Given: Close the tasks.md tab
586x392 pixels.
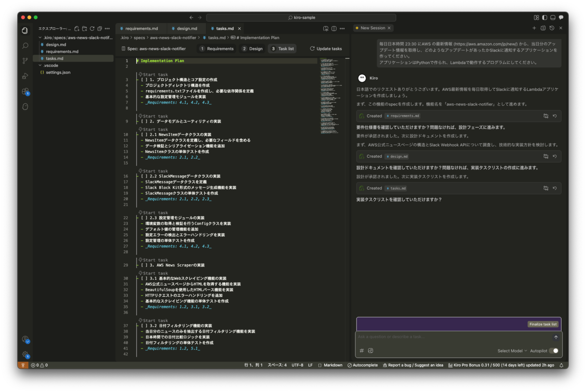Looking at the screenshot, I should pyautogui.click(x=239, y=28).
